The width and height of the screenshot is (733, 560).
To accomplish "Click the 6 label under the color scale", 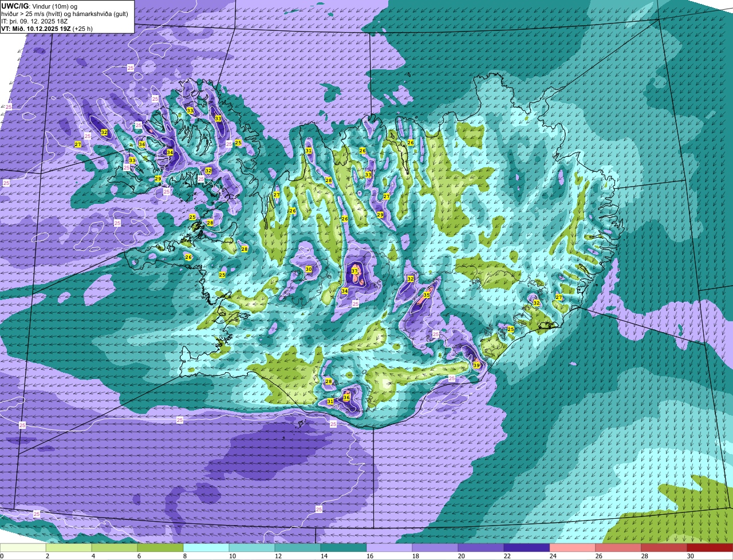I will [x=139, y=556].
